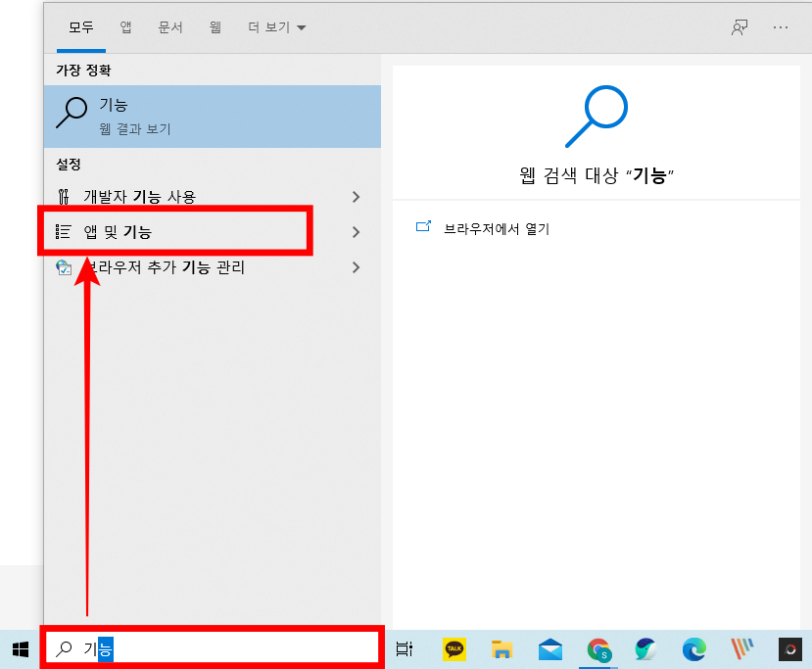Open the three-dot options menu
This screenshot has height=669, width=812.
click(x=781, y=27)
